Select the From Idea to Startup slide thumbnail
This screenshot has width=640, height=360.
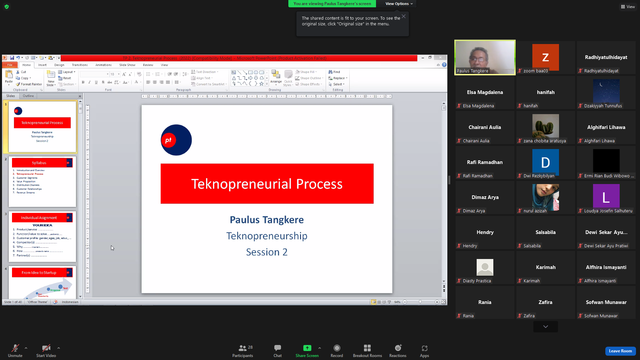click(42, 282)
